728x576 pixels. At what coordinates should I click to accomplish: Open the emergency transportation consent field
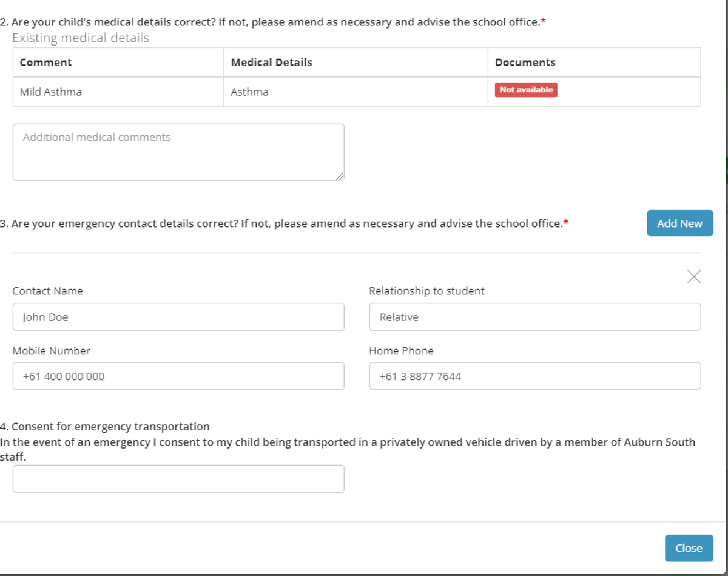178,479
